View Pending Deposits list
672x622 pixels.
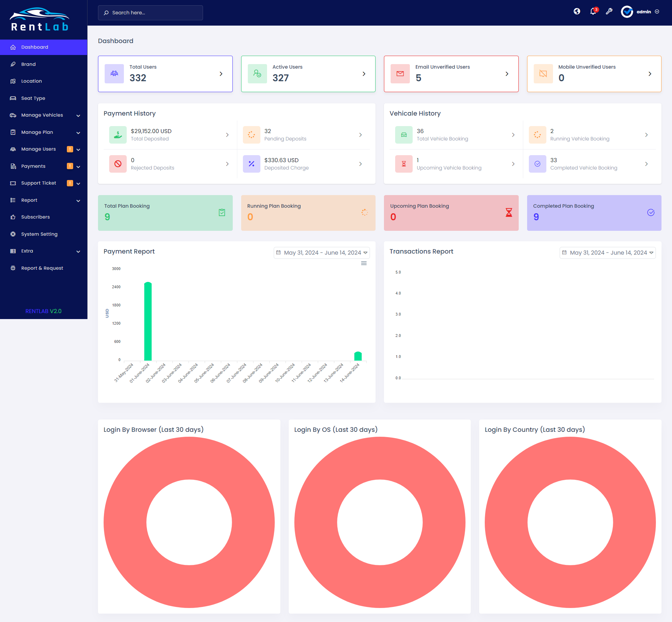click(303, 135)
